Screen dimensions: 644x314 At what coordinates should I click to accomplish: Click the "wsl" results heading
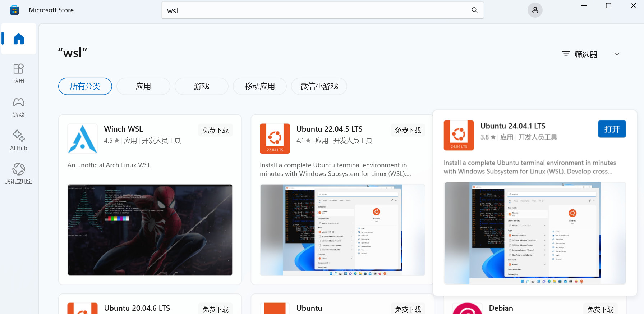[73, 53]
